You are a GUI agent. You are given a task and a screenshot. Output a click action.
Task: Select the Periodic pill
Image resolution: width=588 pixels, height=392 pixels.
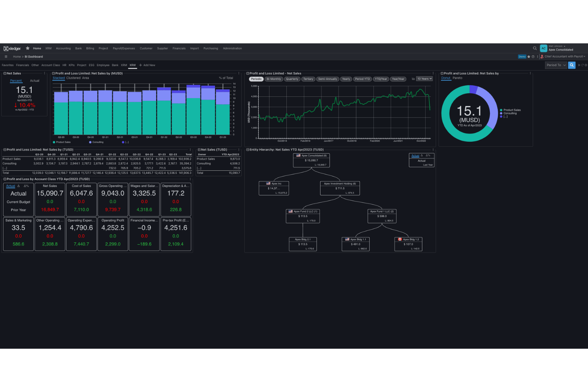coord(256,79)
